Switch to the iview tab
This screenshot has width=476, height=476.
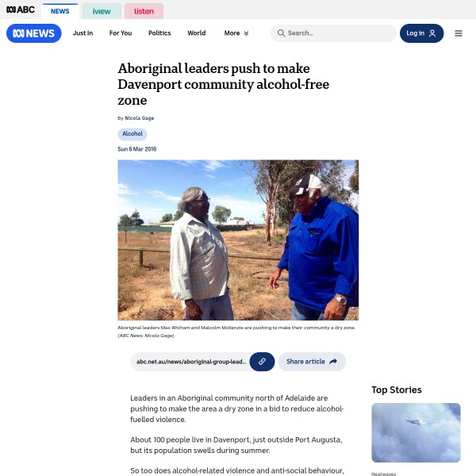click(x=102, y=11)
